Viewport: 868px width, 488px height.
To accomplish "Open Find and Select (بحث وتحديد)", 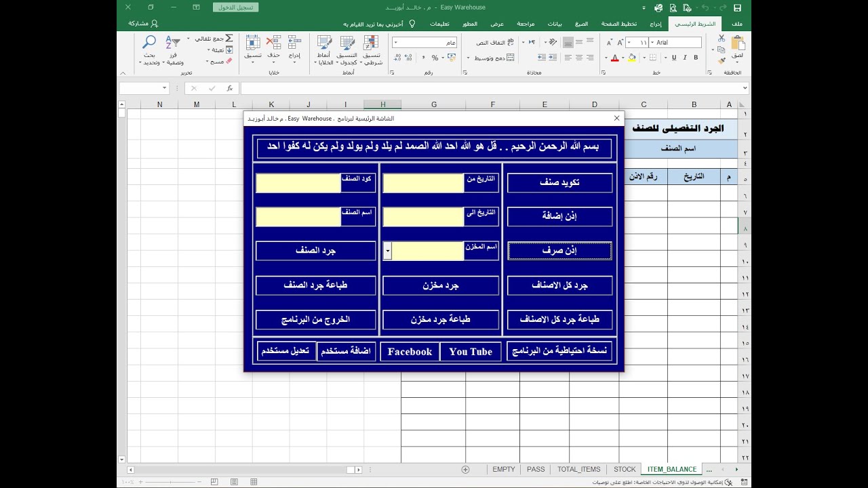I will point(150,50).
